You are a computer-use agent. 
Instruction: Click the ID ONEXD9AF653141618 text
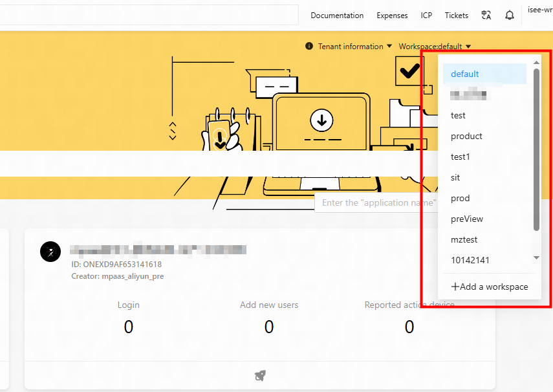(116, 265)
